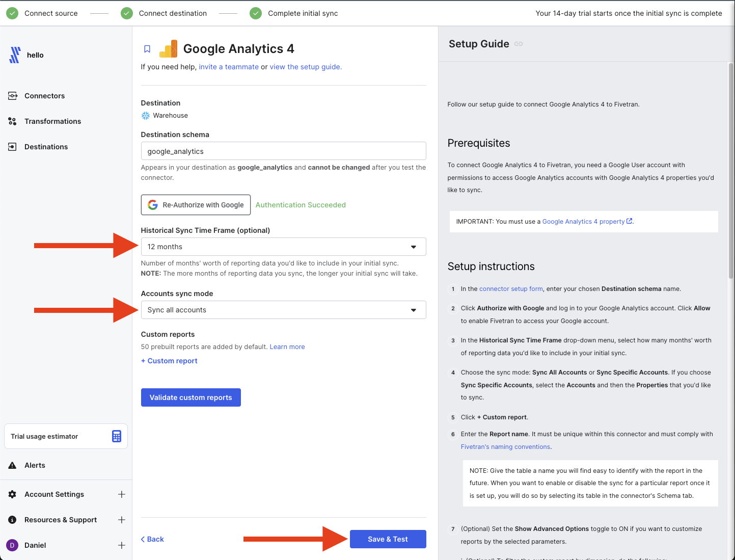Open Resources & Support menu item
The image size is (735, 560).
(61, 520)
